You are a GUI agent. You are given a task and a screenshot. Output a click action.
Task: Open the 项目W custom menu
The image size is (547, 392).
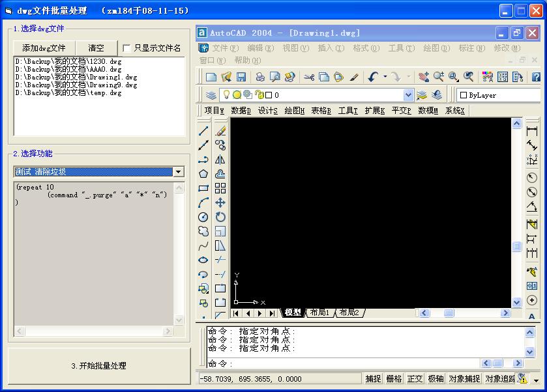click(214, 111)
